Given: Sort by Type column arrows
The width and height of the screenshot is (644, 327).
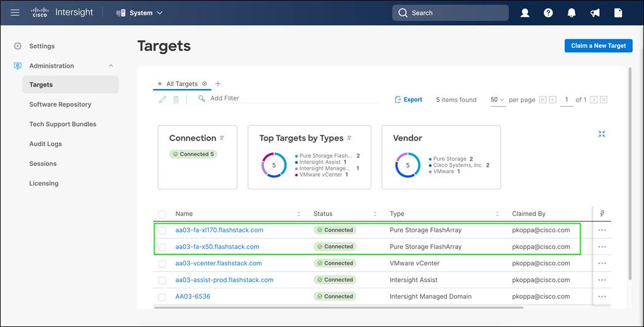Looking at the screenshot, I should click(497, 214).
